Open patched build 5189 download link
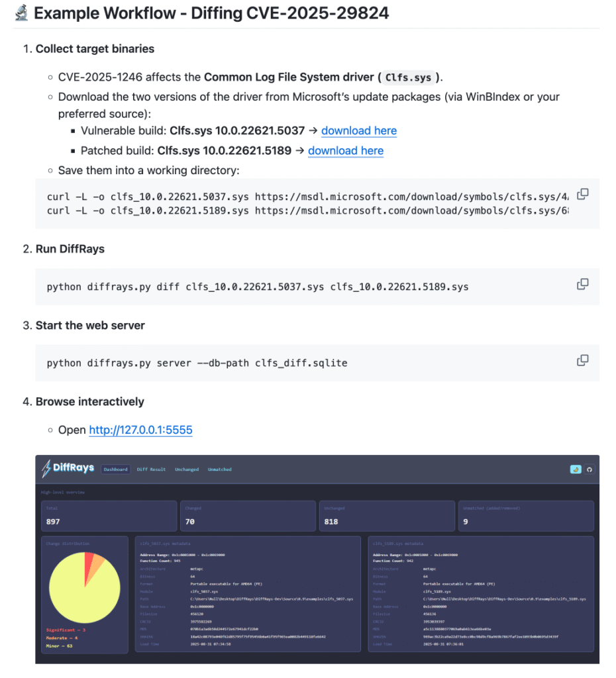 click(x=346, y=150)
